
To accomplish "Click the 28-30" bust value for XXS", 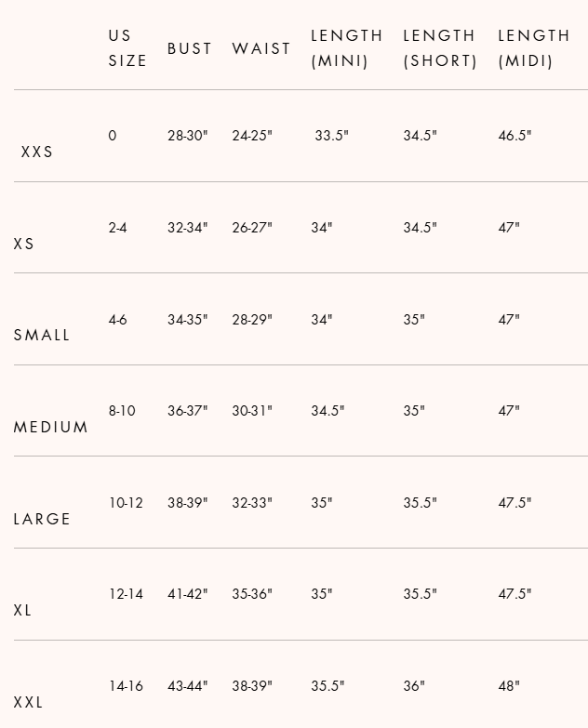I will [x=188, y=136].
